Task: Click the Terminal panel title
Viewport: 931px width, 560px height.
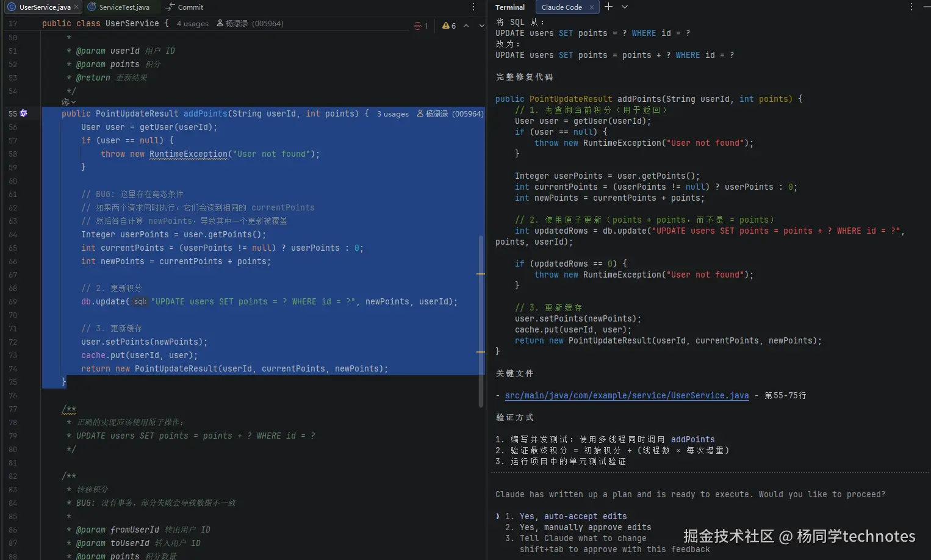Action: 510,7
